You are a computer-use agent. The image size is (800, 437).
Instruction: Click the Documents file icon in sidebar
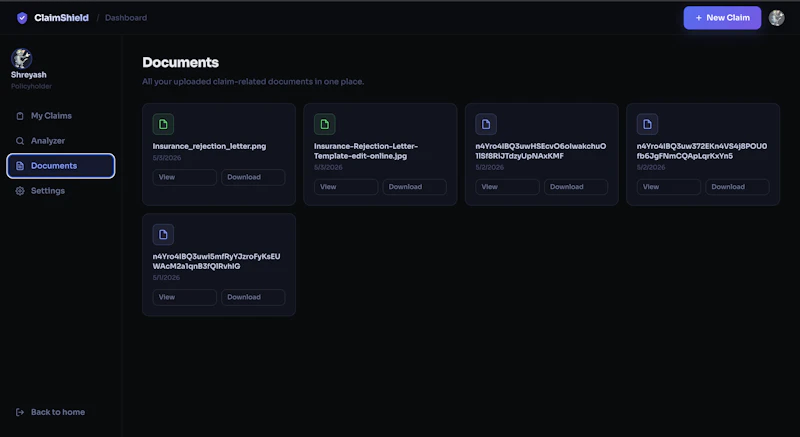coord(20,166)
